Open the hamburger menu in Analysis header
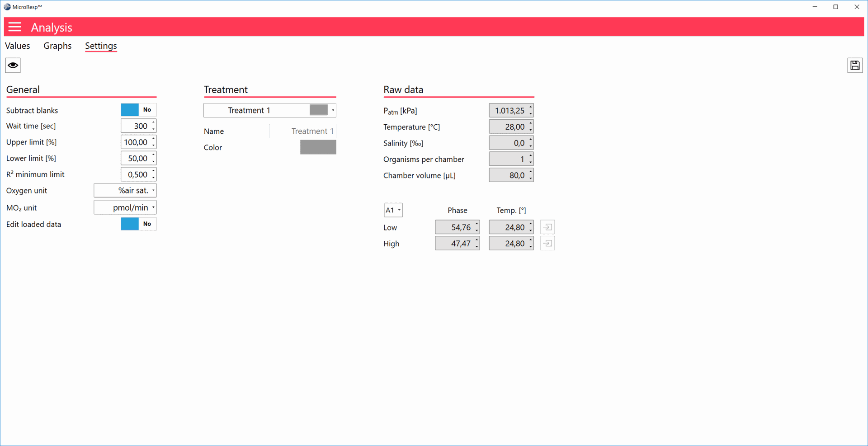 [14, 27]
